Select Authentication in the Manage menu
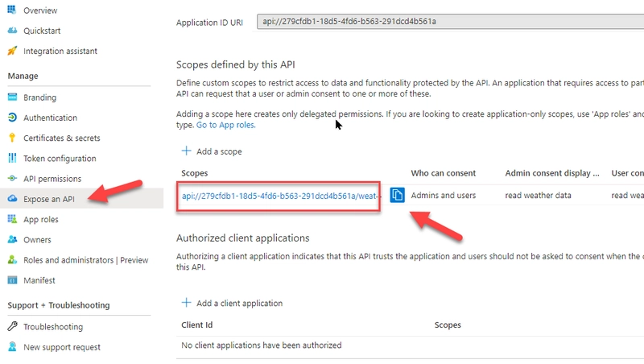 pos(50,118)
